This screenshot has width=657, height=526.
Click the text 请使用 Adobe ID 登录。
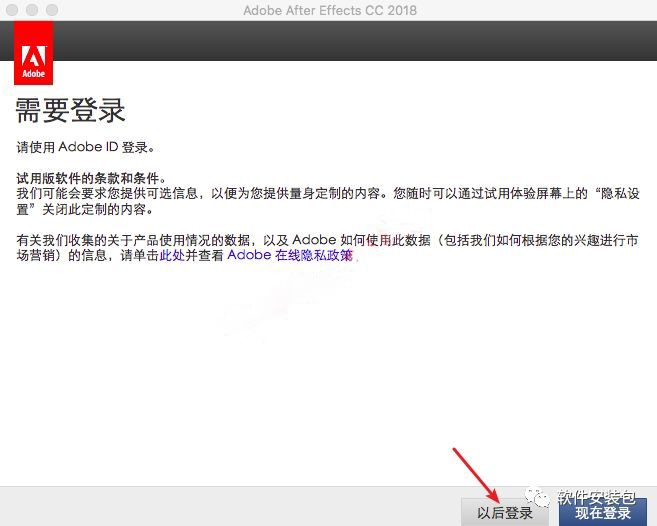(x=86, y=147)
